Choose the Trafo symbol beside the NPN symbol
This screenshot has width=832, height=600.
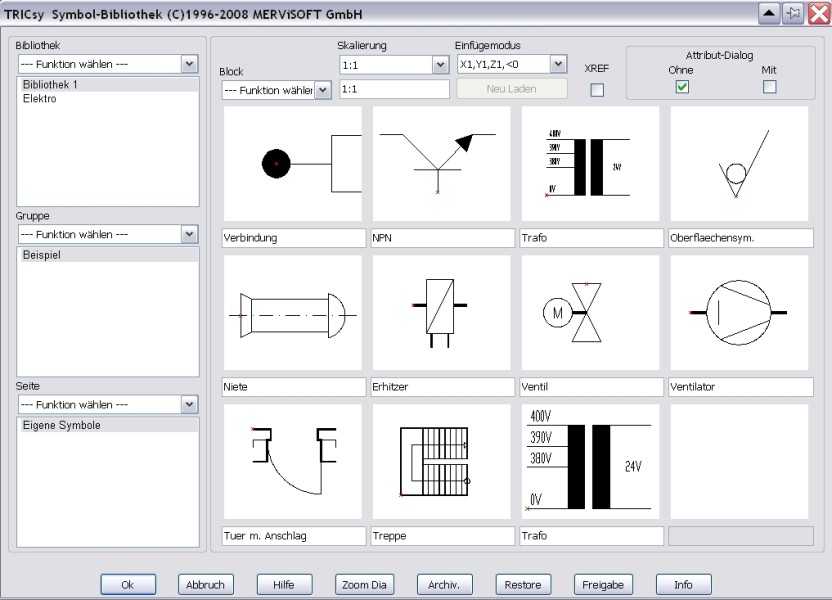591,163
